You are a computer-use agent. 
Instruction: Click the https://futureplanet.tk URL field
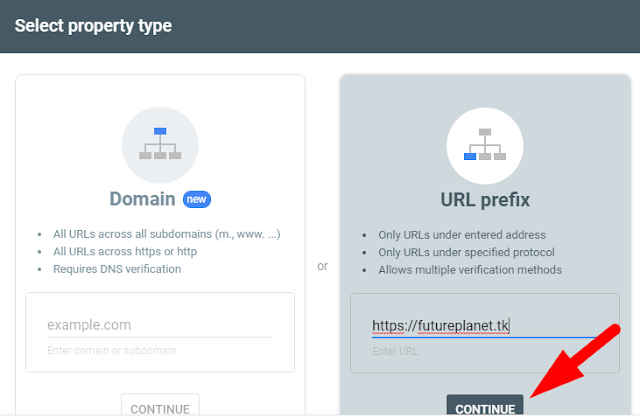[x=485, y=326]
